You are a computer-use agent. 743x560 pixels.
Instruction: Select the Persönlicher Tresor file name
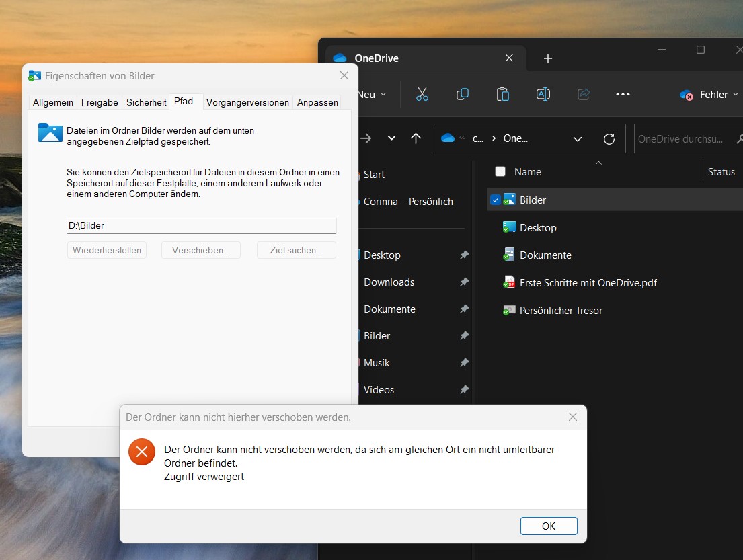tap(561, 311)
